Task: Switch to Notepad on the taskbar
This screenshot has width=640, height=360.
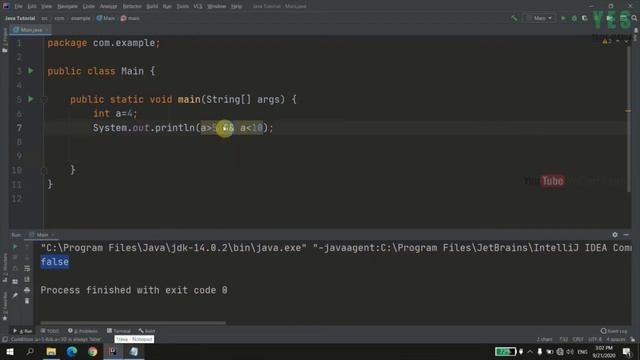Action: pos(134,351)
